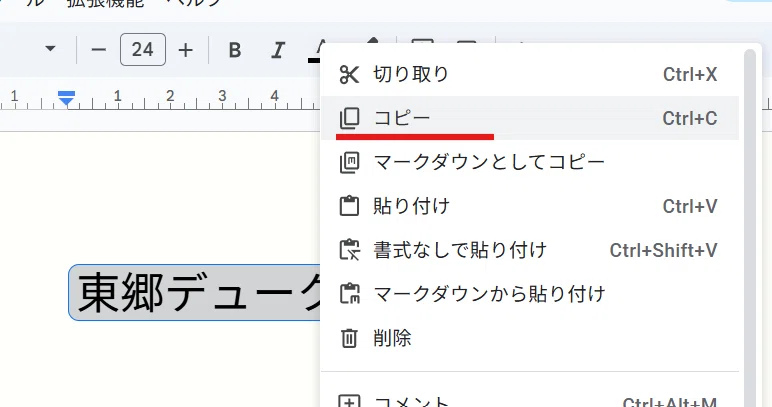Image resolution: width=772 pixels, height=407 pixels.
Task: Click the trash can delete icon
Action: tap(349, 338)
